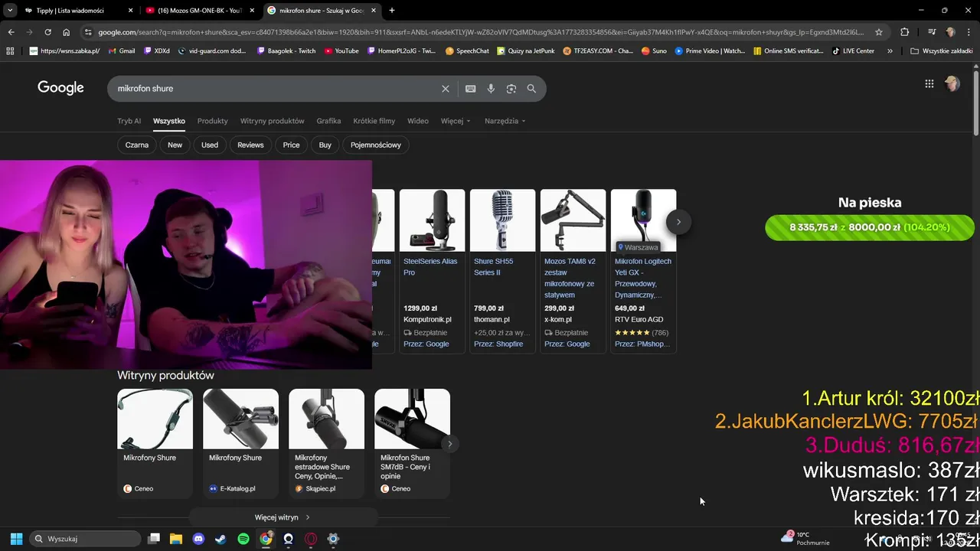Open the Mikrofon Shure SM7dB Ceneo card
This screenshot has height=551, width=980.
[412, 443]
